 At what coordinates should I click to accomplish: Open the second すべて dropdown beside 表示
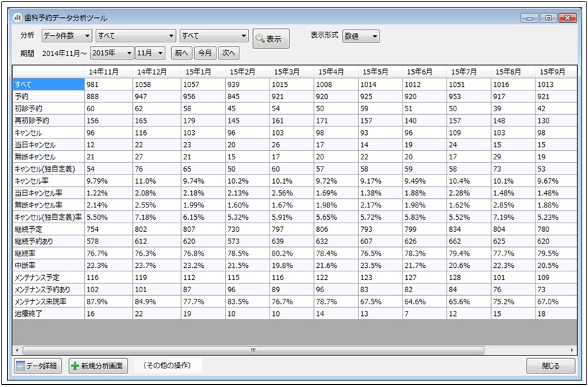[214, 36]
